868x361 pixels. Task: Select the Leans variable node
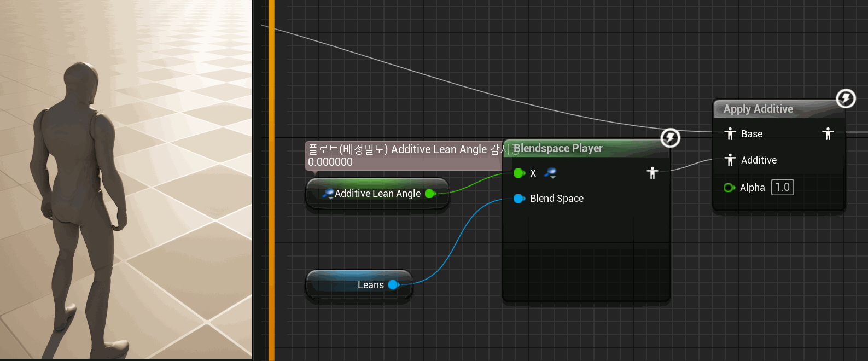359,284
